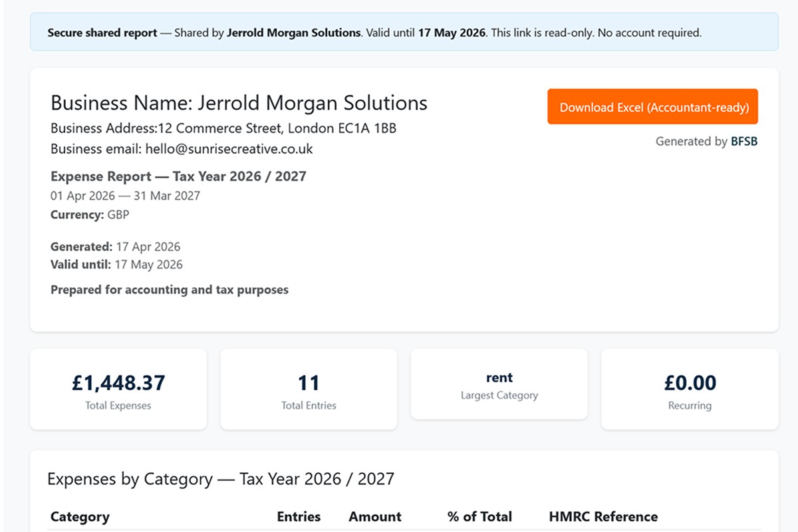Click the % of Total column header

(x=479, y=517)
